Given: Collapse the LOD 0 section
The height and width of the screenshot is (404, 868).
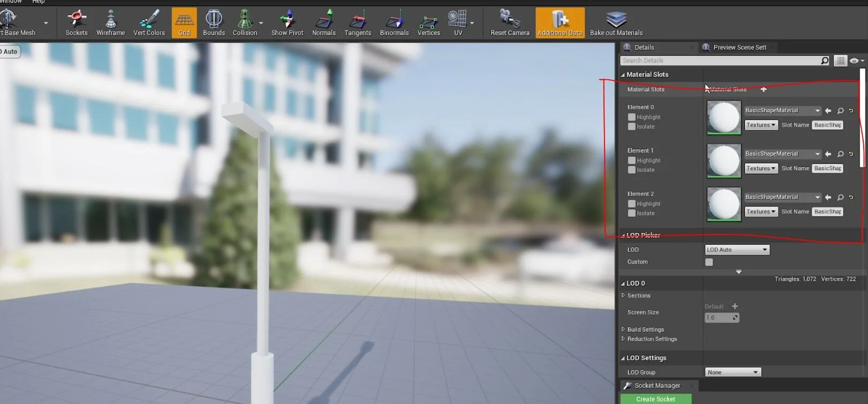Looking at the screenshot, I should 623,284.
